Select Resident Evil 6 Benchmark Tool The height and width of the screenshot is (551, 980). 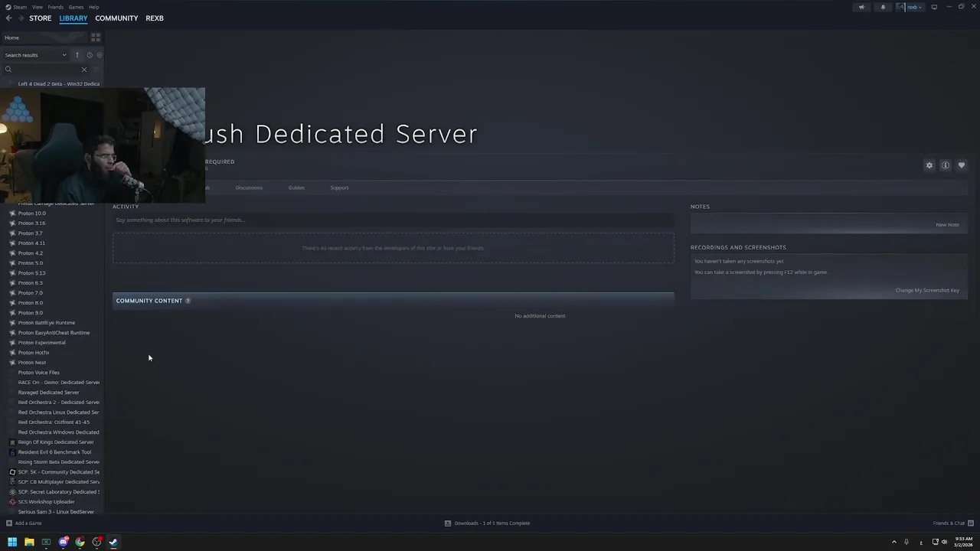[x=55, y=452]
